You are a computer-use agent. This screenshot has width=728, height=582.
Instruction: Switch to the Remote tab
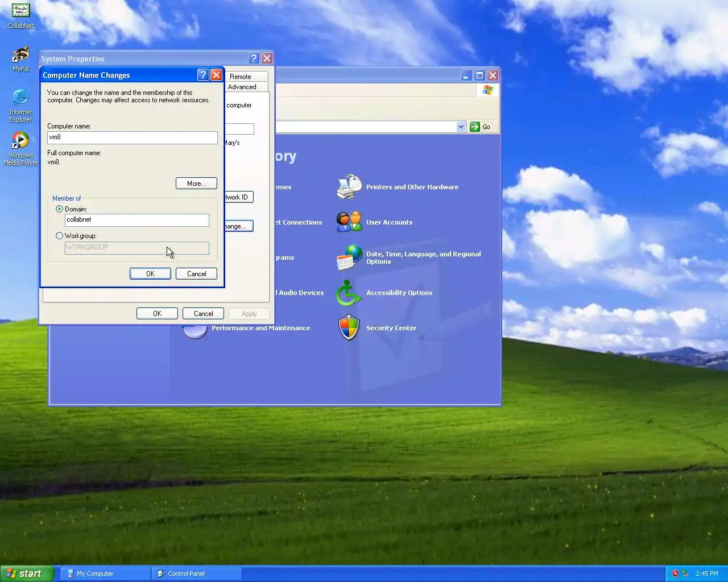click(240, 77)
